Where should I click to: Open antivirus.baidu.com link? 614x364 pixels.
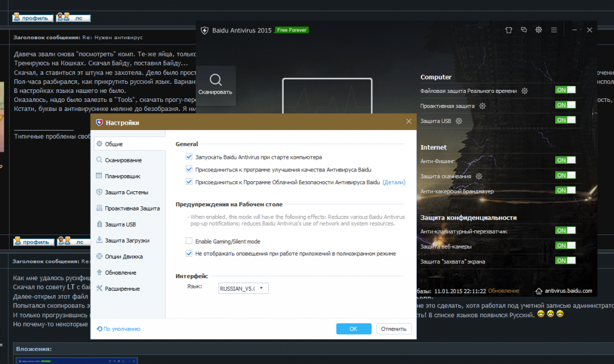(568, 291)
